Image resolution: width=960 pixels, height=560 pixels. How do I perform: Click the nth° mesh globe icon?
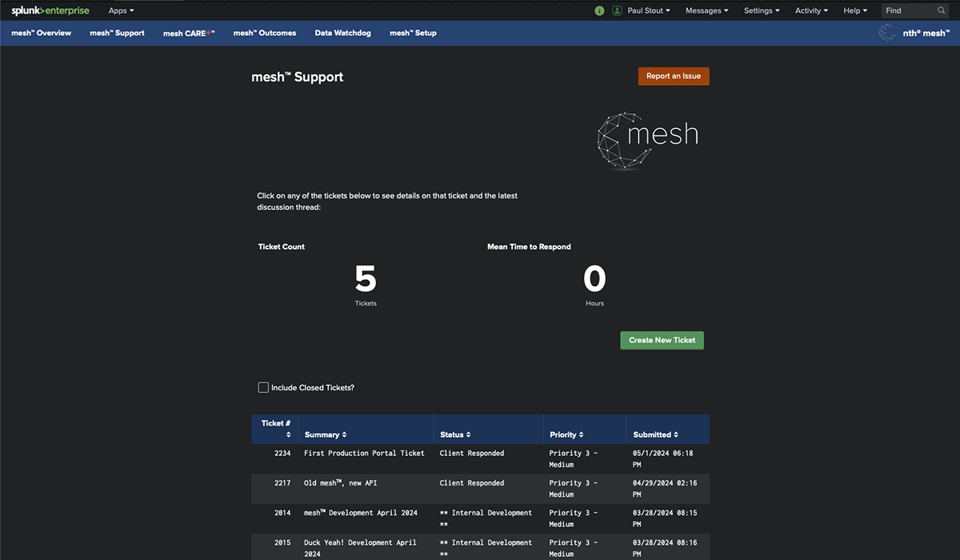pos(886,33)
